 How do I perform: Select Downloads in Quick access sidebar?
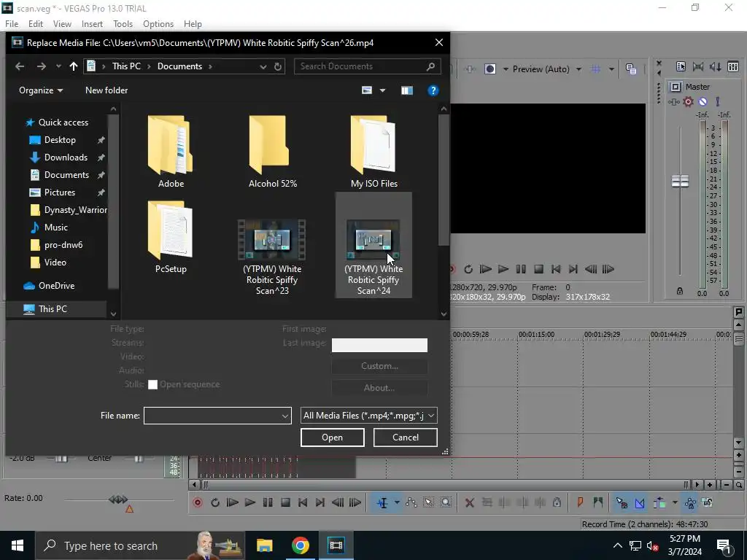tap(66, 157)
